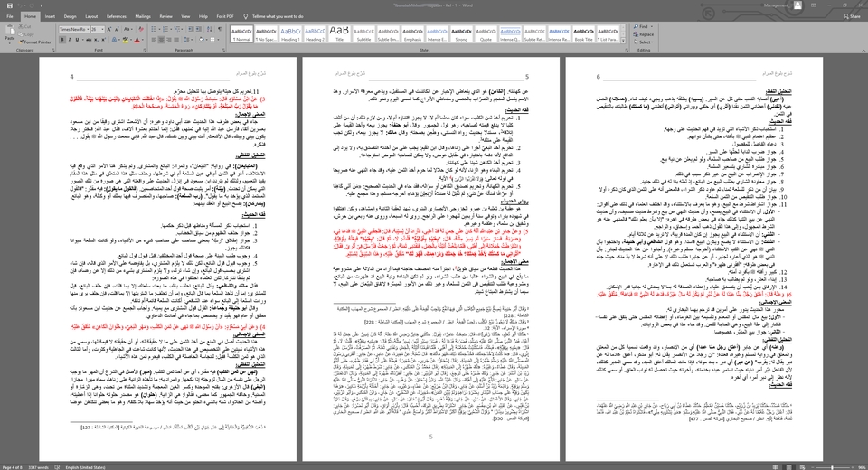Image resolution: width=868 pixels, height=470 pixels.
Task: Toggle bold formatting
Action: tap(62, 40)
